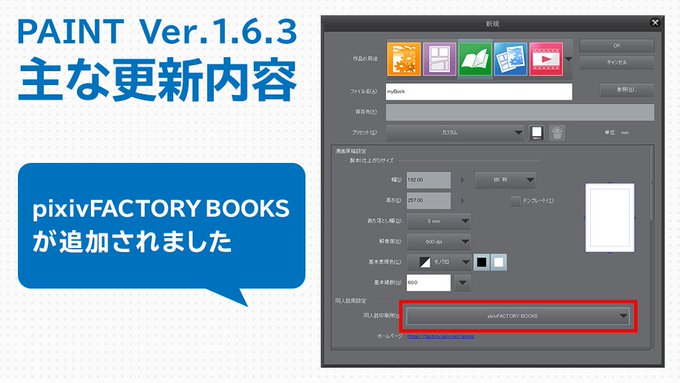The image size is (680, 383).
Task: Click the Cancel (キャンセル) button
Action: [x=617, y=62]
